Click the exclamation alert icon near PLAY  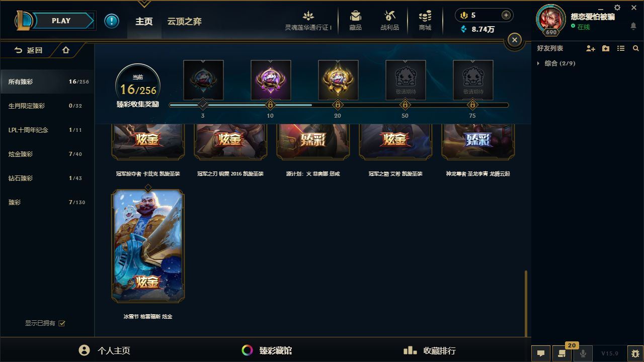tap(112, 21)
